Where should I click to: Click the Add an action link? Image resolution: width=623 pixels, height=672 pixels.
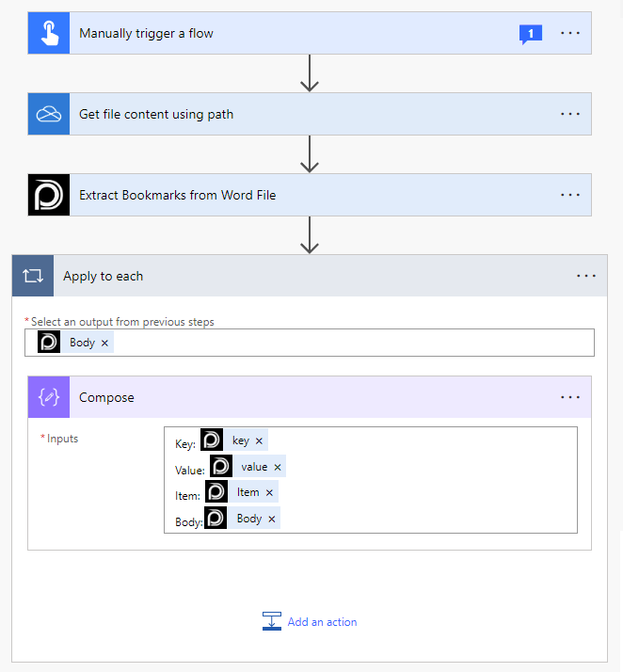322,622
